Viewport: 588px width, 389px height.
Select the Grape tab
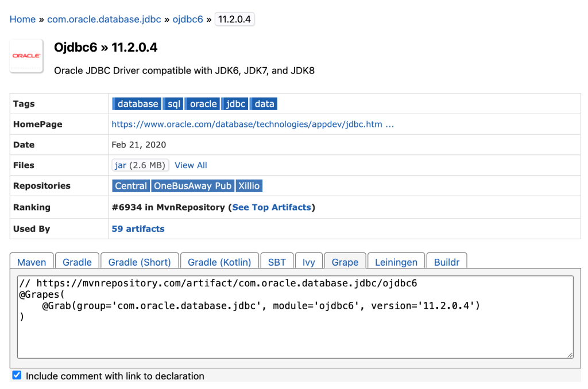coord(345,261)
